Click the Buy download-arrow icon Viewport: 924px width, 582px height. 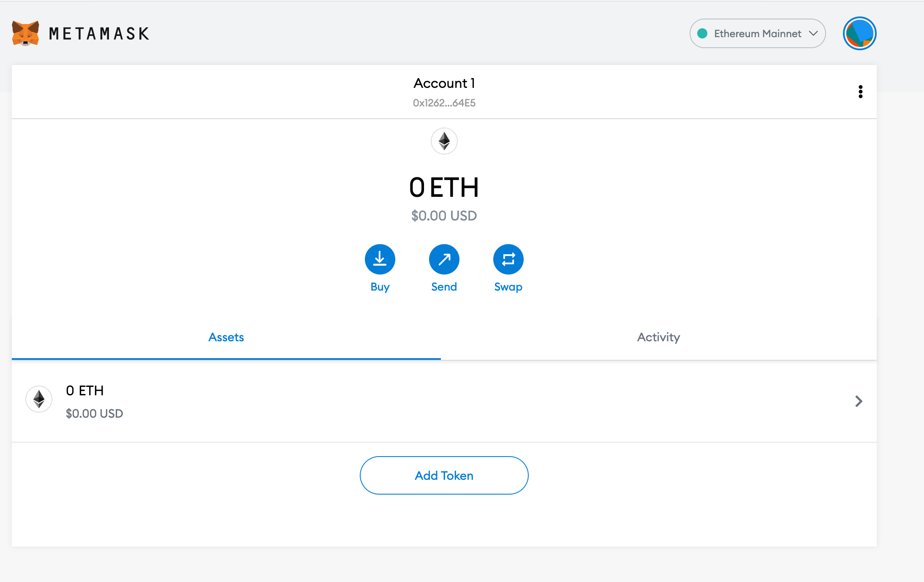380,259
